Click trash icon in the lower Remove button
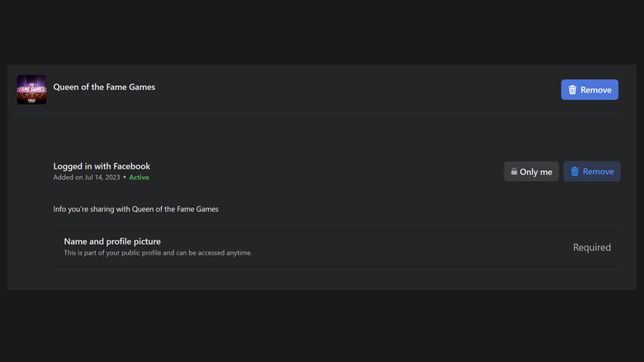 point(574,172)
